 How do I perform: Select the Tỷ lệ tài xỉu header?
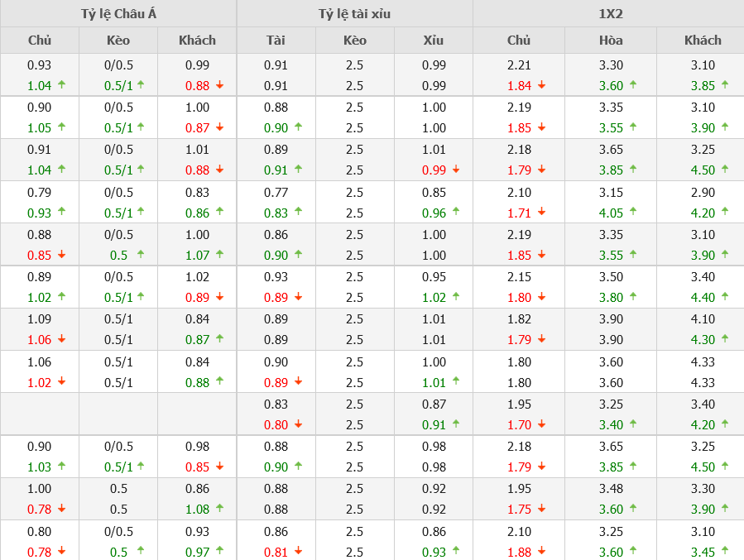[x=354, y=13]
